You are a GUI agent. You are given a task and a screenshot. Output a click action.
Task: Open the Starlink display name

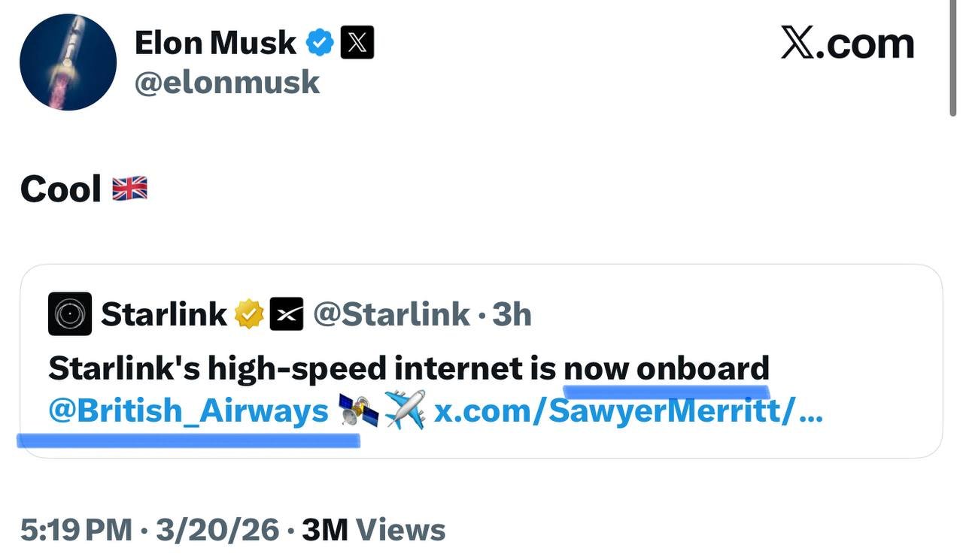[163, 314]
